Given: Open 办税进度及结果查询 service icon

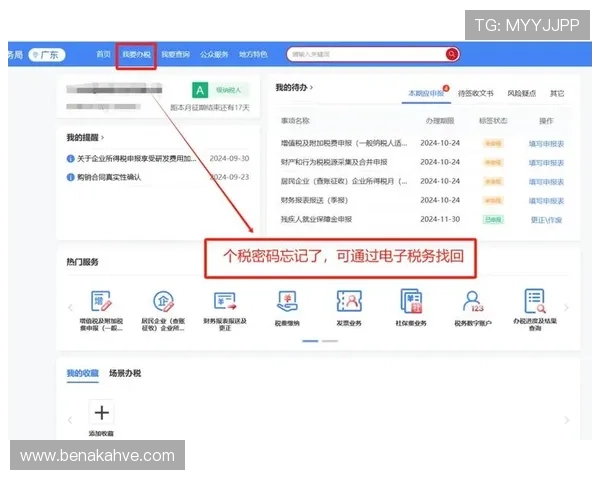Looking at the screenshot, I should point(535,301).
